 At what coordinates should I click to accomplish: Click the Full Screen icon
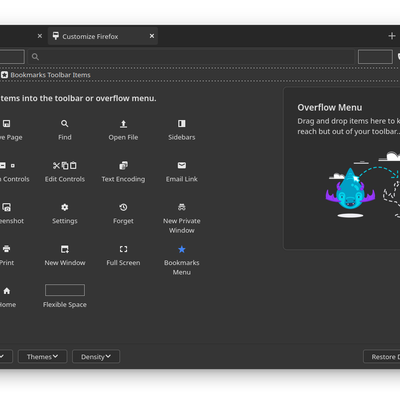tap(123, 249)
